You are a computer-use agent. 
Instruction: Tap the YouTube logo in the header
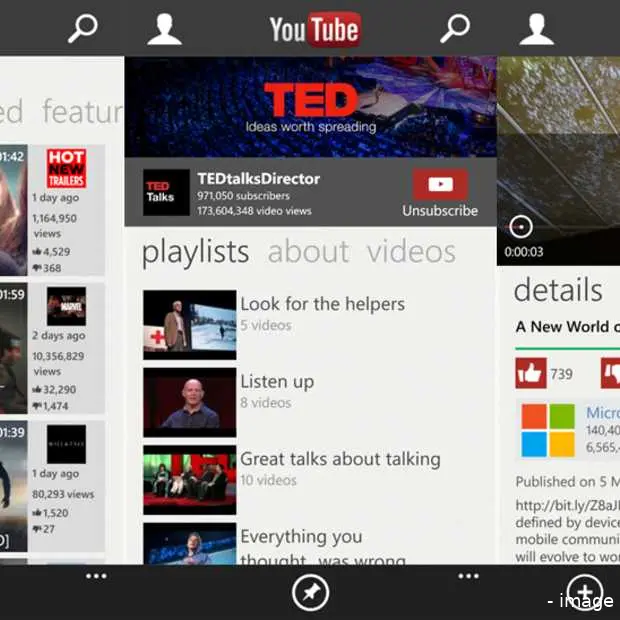click(315, 29)
